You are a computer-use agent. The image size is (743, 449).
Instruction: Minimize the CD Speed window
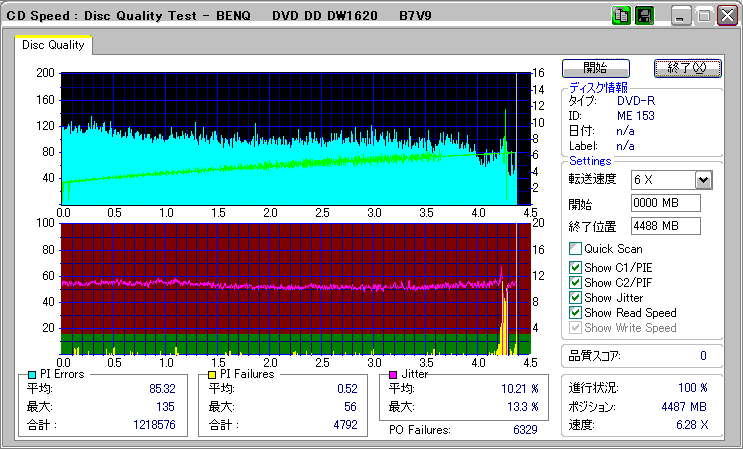682,16
